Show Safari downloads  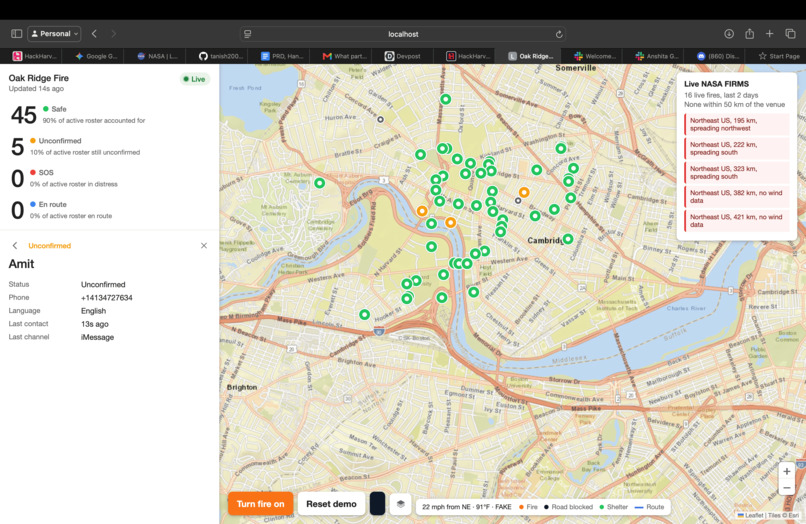coord(729,33)
